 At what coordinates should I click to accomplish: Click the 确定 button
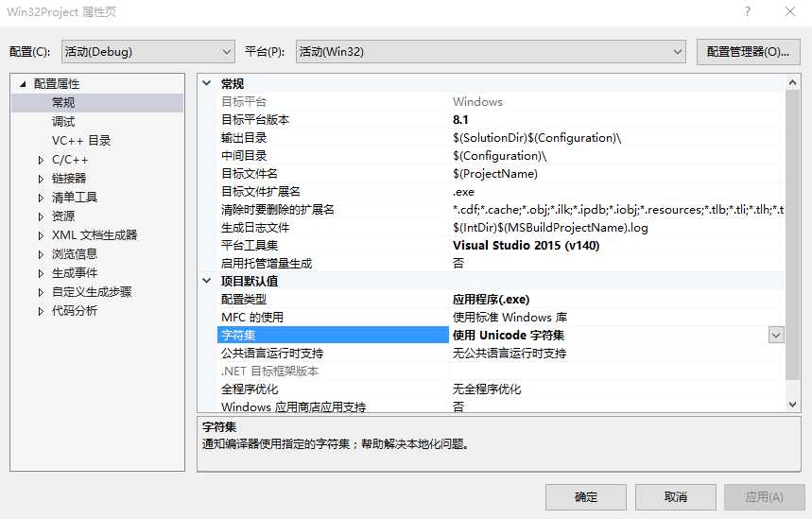(586, 497)
